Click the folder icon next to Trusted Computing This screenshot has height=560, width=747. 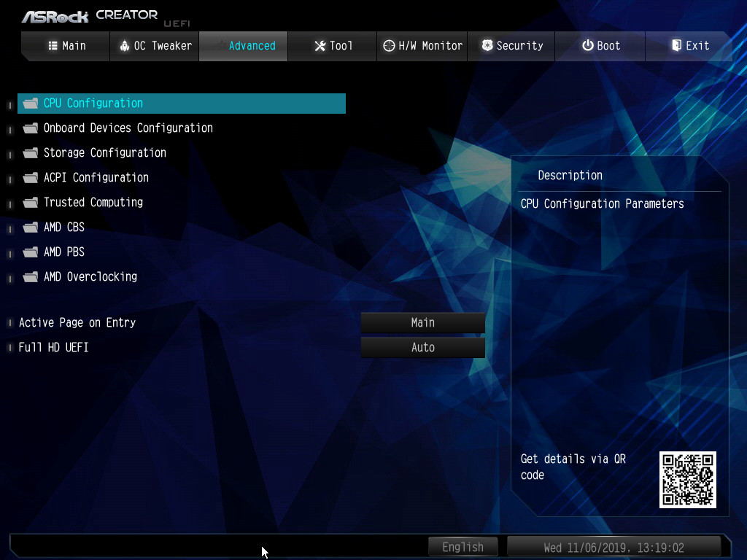[x=30, y=203]
